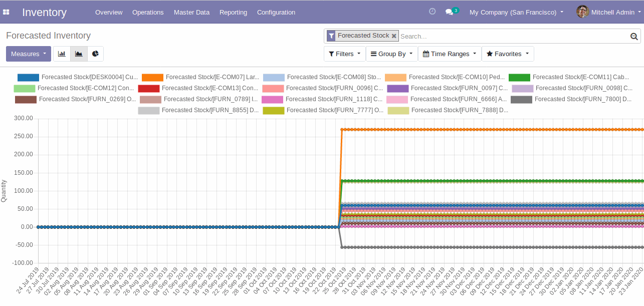Click the 23 Jan 2020 axis date
The width and height of the screenshot is (644, 306).
(x=632, y=282)
